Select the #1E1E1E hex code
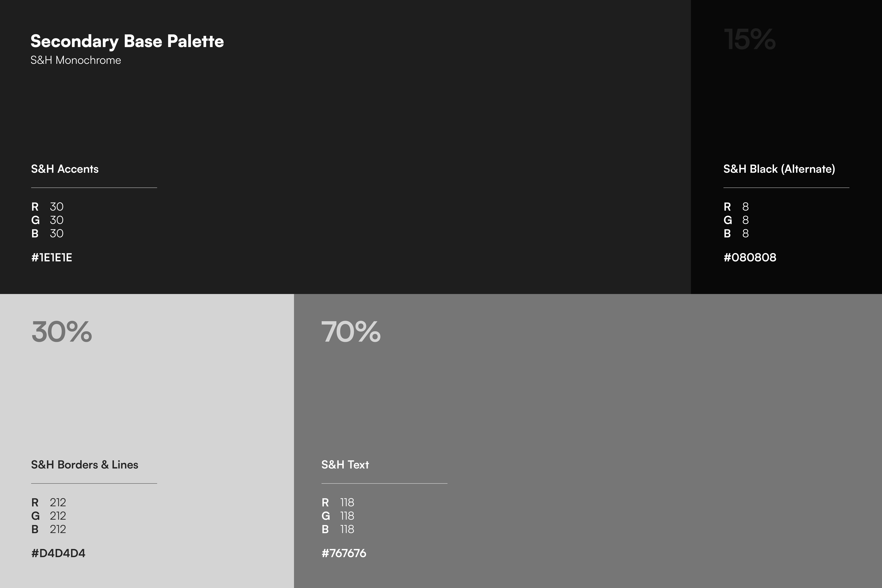This screenshot has width=882, height=588. (x=52, y=258)
